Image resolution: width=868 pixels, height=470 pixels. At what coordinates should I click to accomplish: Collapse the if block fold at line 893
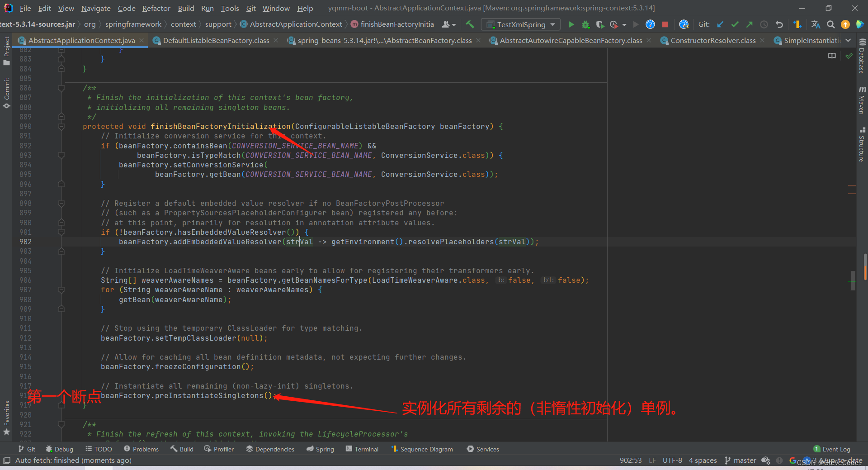pyautogui.click(x=61, y=155)
